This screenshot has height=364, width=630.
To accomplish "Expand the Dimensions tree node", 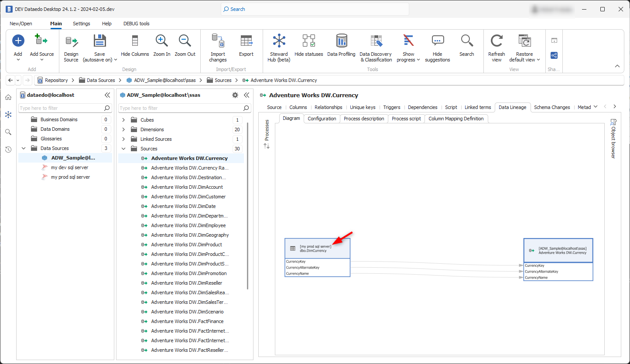I will coord(123,129).
